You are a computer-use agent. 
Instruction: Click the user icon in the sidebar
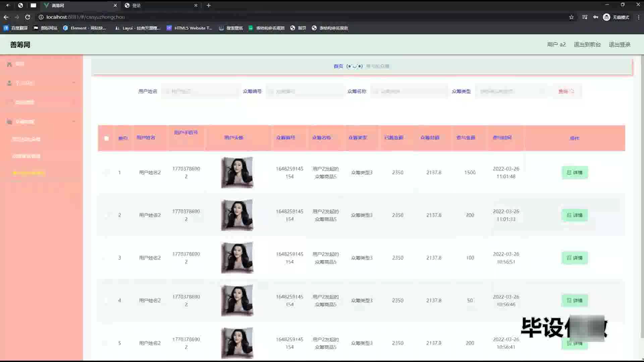(x=9, y=83)
